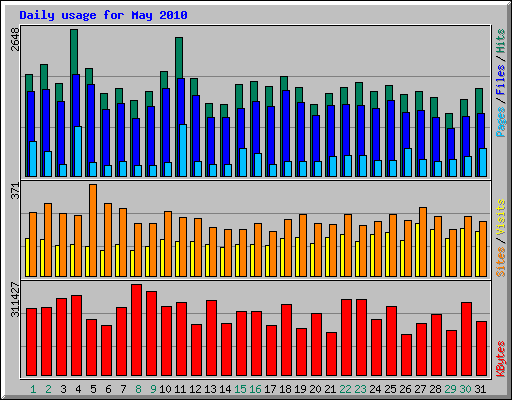The height and width of the screenshot is (400, 512).
Task: Click the orange visits bar for day 10
Action: 168,244
